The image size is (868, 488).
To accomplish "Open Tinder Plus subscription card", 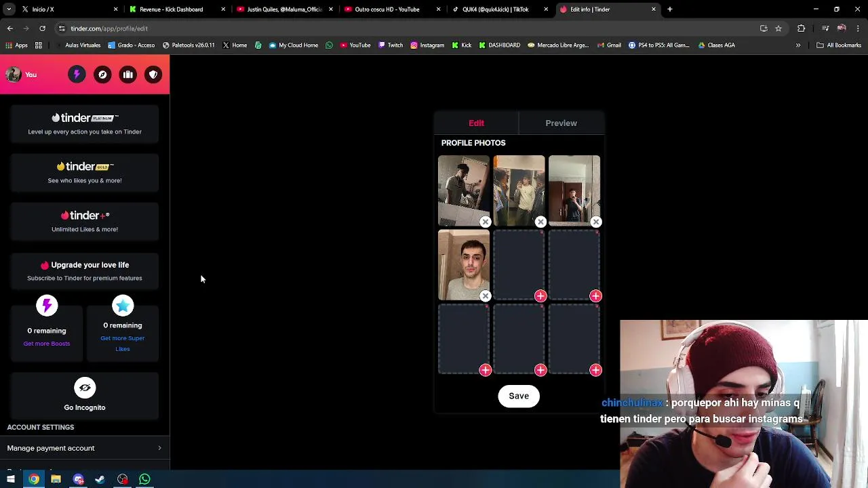I will [x=85, y=222].
